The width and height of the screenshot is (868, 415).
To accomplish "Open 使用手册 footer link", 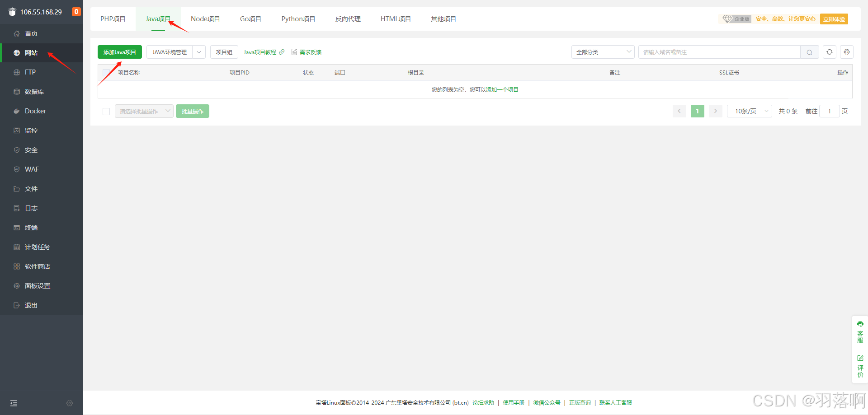I will pyautogui.click(x=514, y=402).
